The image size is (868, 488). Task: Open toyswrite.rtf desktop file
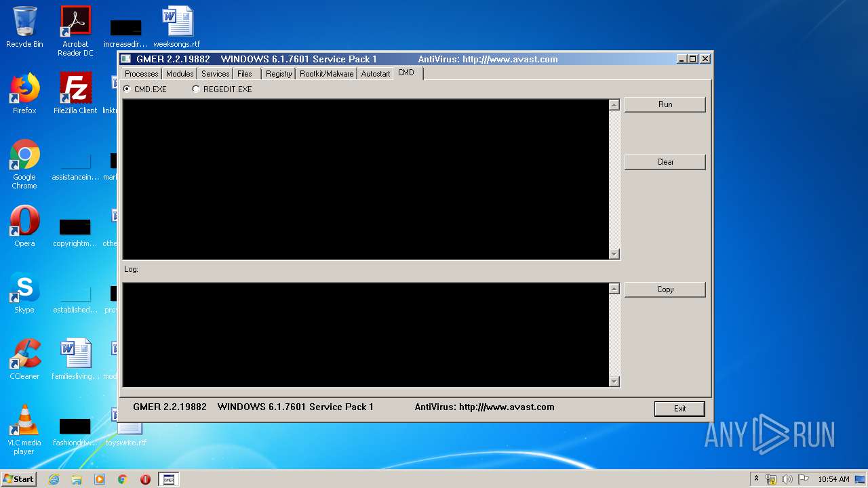pos(127,433)
